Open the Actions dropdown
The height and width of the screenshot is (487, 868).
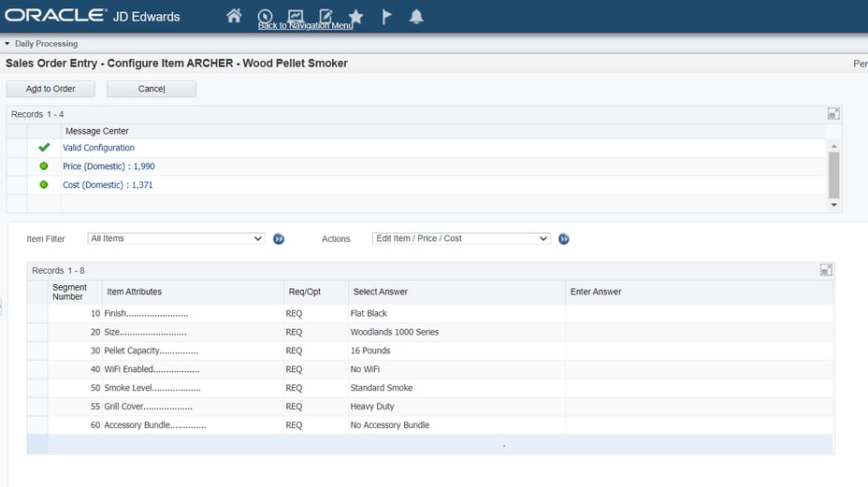click(460, 239)
